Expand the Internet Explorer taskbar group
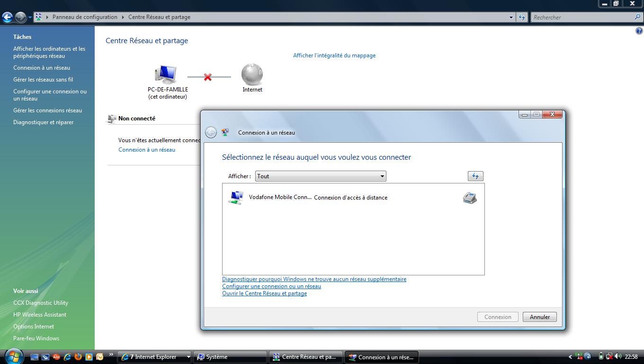This screenshot has width=644, height=364. point(188,357)
